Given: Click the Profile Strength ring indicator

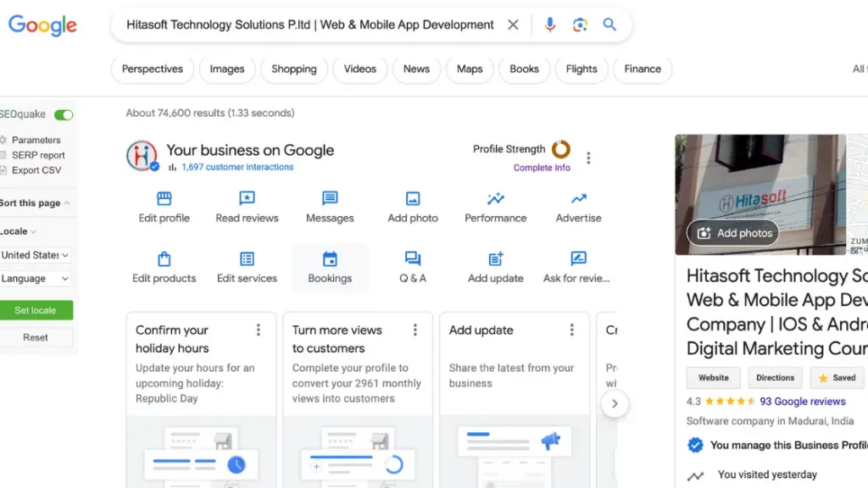Looking at the screenshot, I should pyautogui.click(x=561, y=149).
